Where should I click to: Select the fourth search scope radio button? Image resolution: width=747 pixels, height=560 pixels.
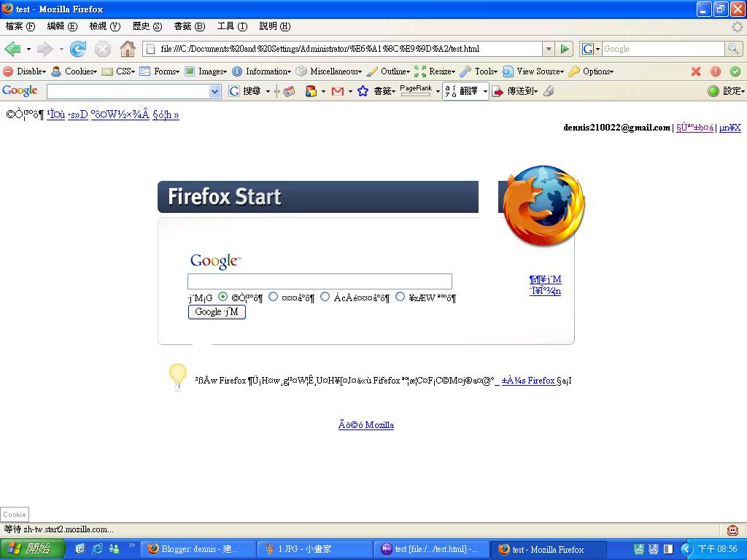(400, 297)
